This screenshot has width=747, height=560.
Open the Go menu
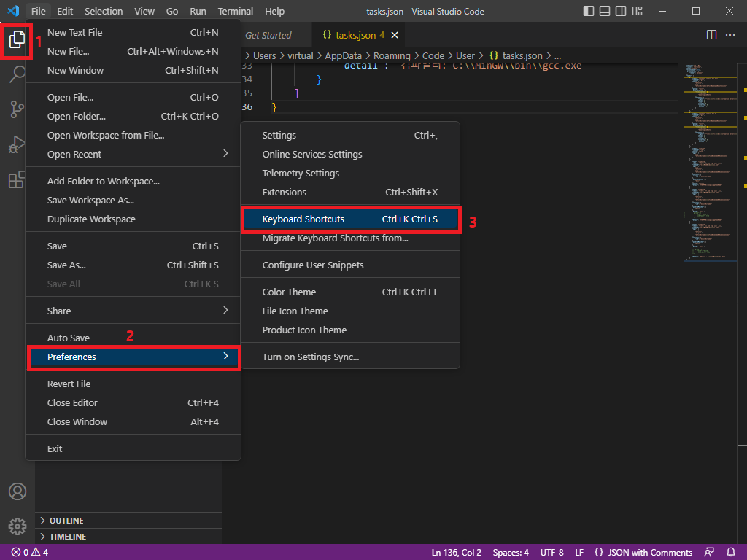pyautogui.click(x=172, y=11)
